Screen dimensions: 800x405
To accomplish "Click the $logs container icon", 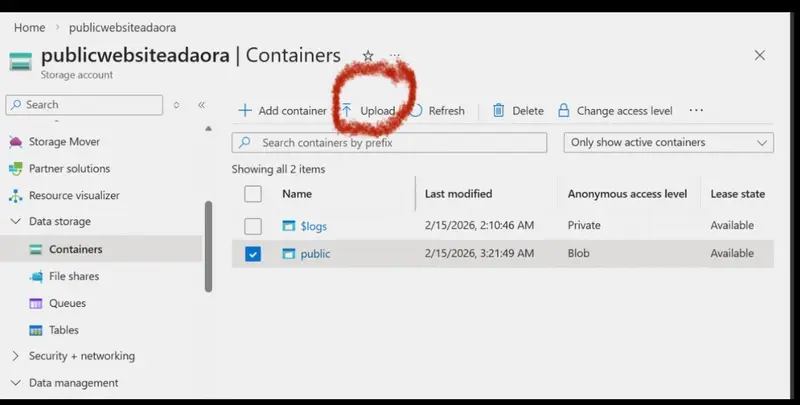I will tap(289, 226).
